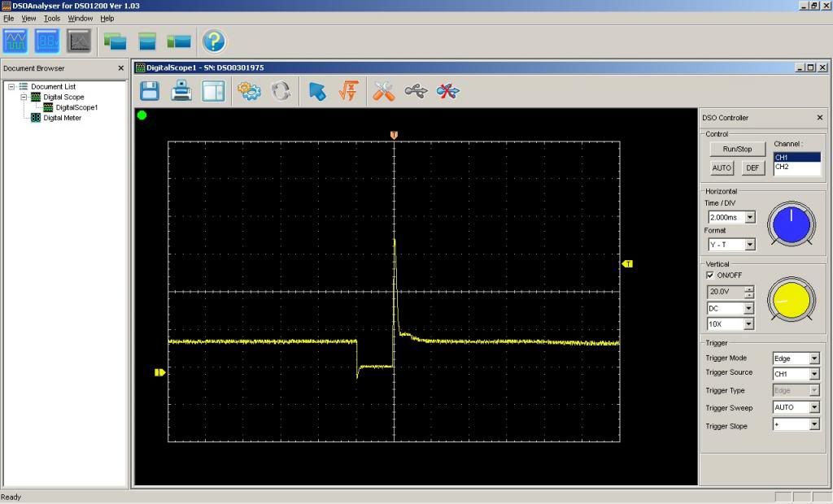Open the File menu
This screenshot has width=833, height=504.
tap(8, 18)
